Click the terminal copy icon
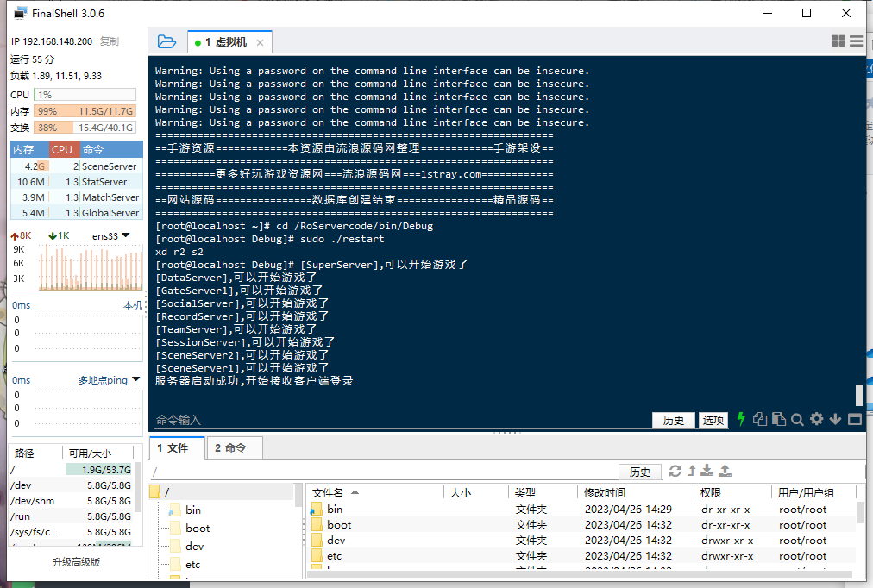Viewport: 873px width, 588px height. tap(759, 419)
